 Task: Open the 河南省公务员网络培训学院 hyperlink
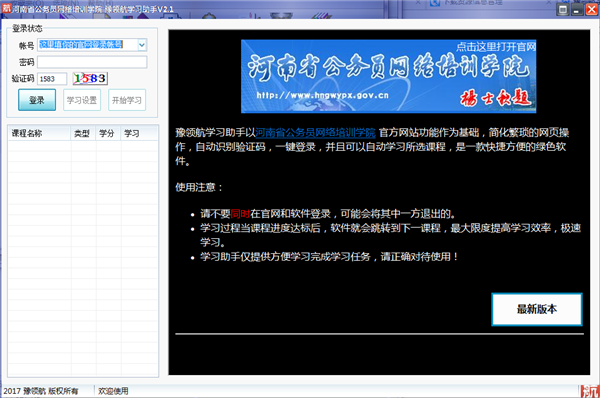click(x=315, y=132)
